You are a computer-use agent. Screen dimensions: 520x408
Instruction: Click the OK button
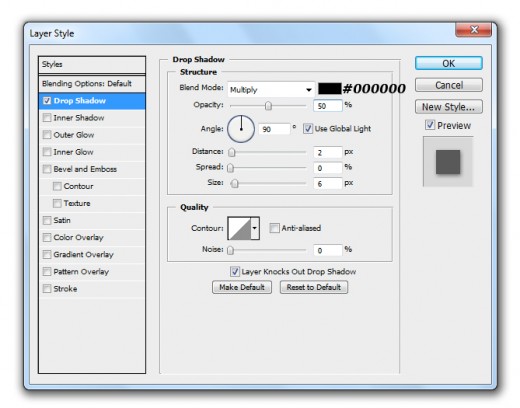448,63
